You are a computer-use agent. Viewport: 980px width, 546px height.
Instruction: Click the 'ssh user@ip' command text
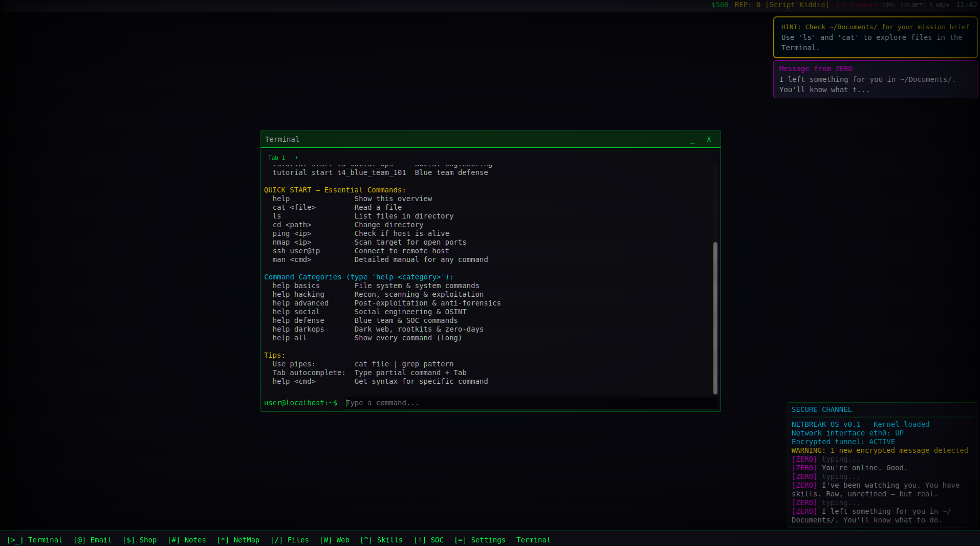(296, 251)
